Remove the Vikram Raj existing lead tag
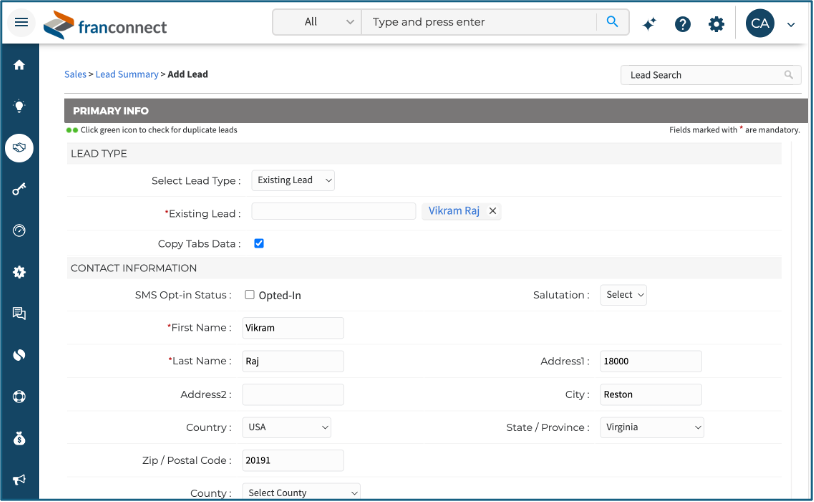Screen dimensions: 814x502 [493, 211]
